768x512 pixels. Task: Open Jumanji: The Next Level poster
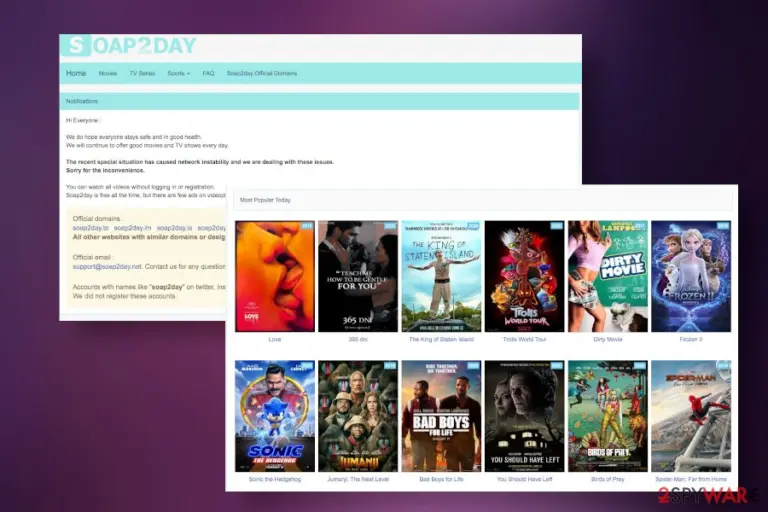coord(358,416)
